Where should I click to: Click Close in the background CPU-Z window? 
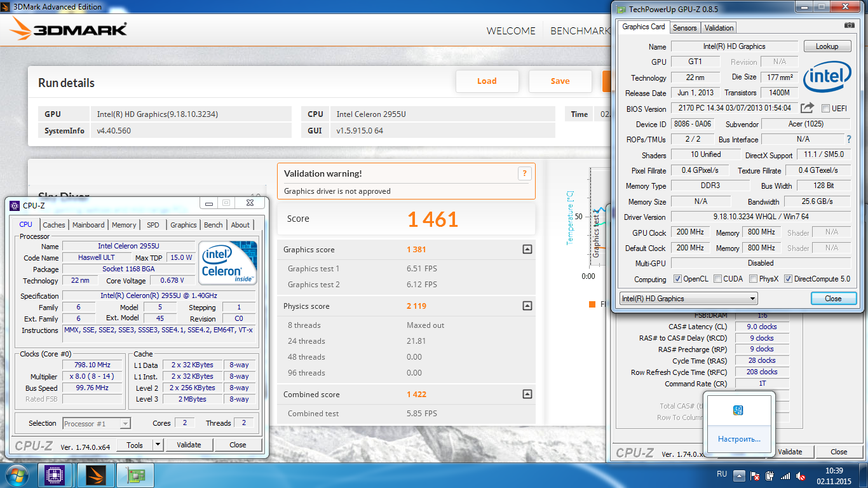[839, 452]
